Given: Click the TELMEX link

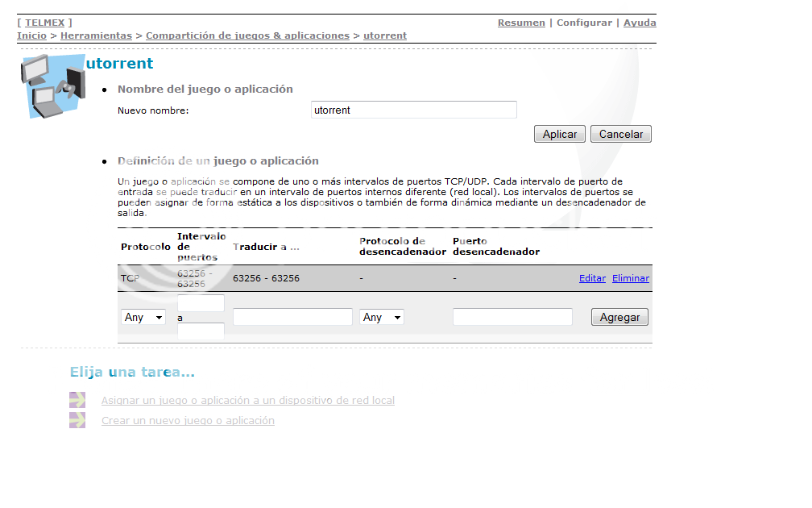Looking at the screenshot, I should (x=44, y=23).
